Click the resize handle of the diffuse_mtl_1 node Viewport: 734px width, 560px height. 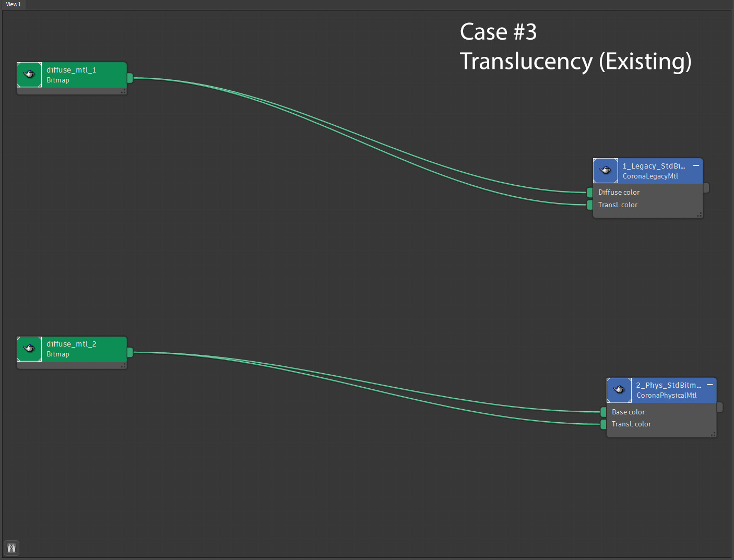[x=123, y=92]
